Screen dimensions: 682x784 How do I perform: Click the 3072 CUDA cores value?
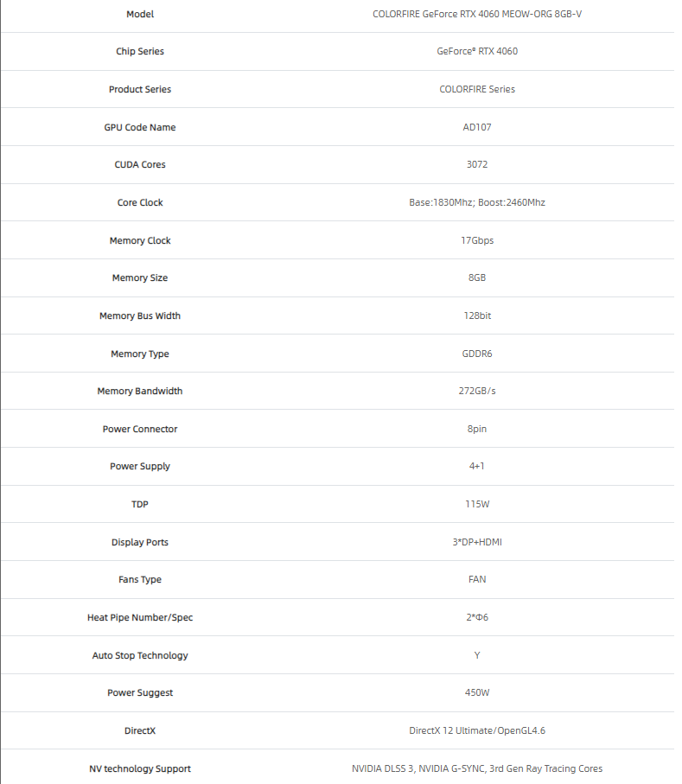point(477,164)
